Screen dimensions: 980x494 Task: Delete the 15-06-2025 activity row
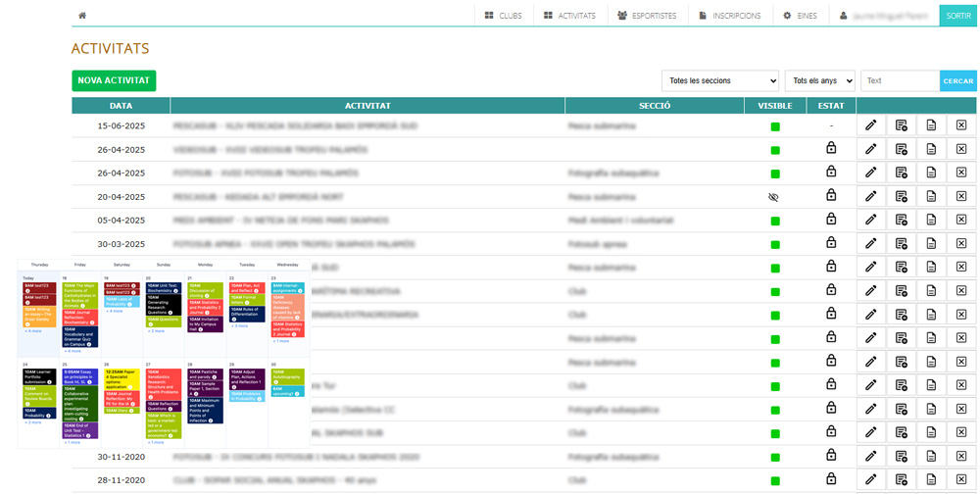[961, 125]
